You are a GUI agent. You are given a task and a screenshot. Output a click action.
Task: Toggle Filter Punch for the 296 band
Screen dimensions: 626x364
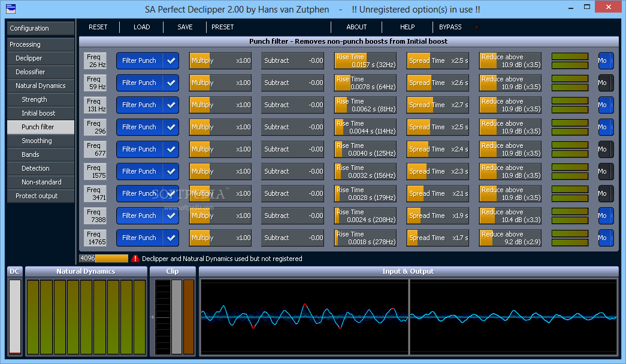[x=147, y=128]
